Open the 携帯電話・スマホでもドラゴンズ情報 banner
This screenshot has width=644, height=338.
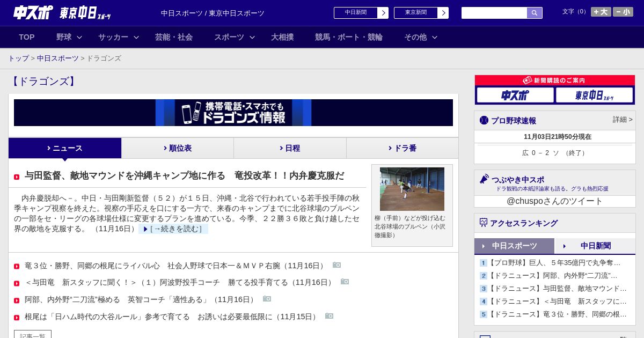tap(233, 113)
